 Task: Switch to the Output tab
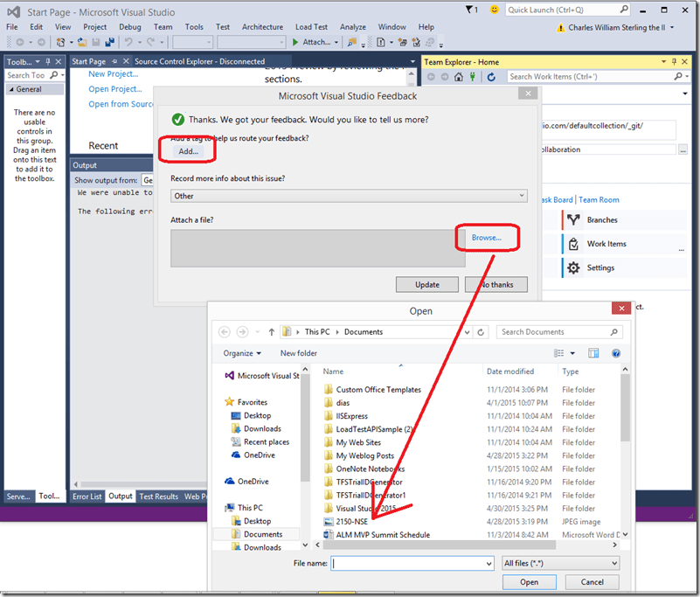(x=121, y=496)
